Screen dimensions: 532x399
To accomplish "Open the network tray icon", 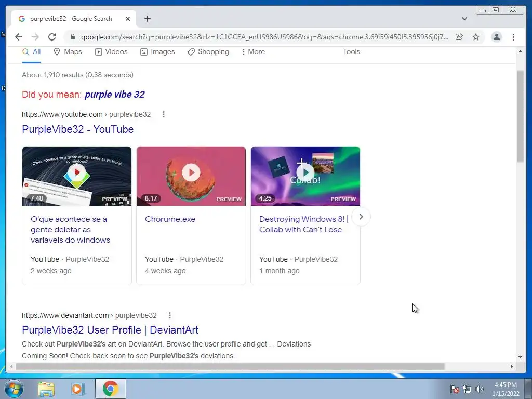I will pos(467,389).
